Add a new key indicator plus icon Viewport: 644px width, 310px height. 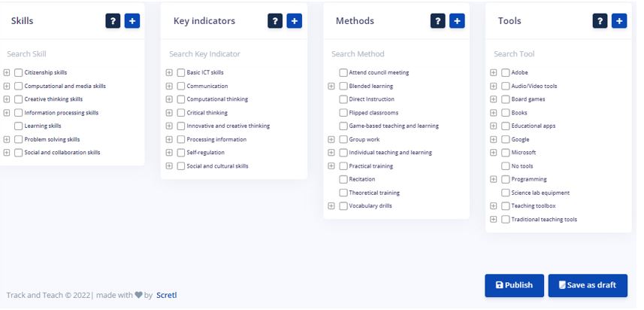point(295,21)
